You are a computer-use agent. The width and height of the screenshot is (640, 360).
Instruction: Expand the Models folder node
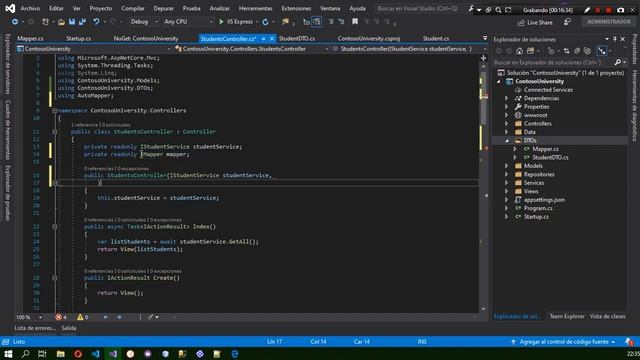[x=507, y=166]
